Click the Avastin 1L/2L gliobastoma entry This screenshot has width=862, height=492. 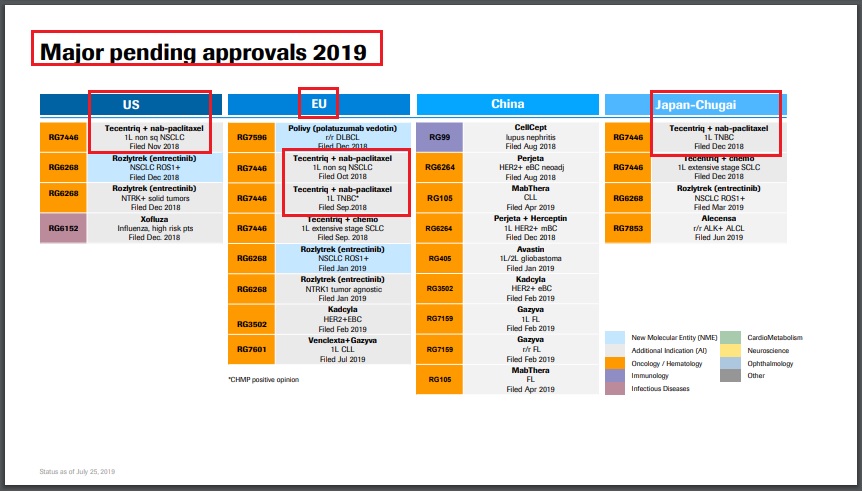(x=531, y=258)
